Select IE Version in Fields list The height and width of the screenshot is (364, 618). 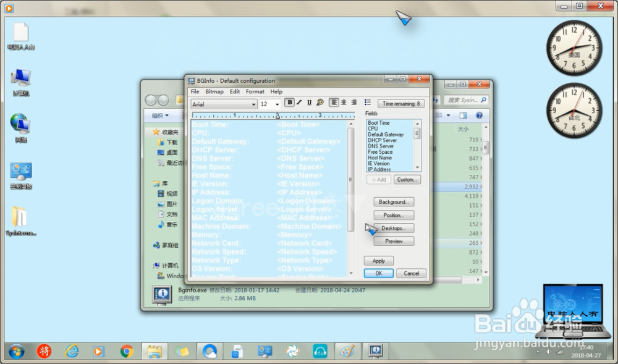tap(379, 164)
